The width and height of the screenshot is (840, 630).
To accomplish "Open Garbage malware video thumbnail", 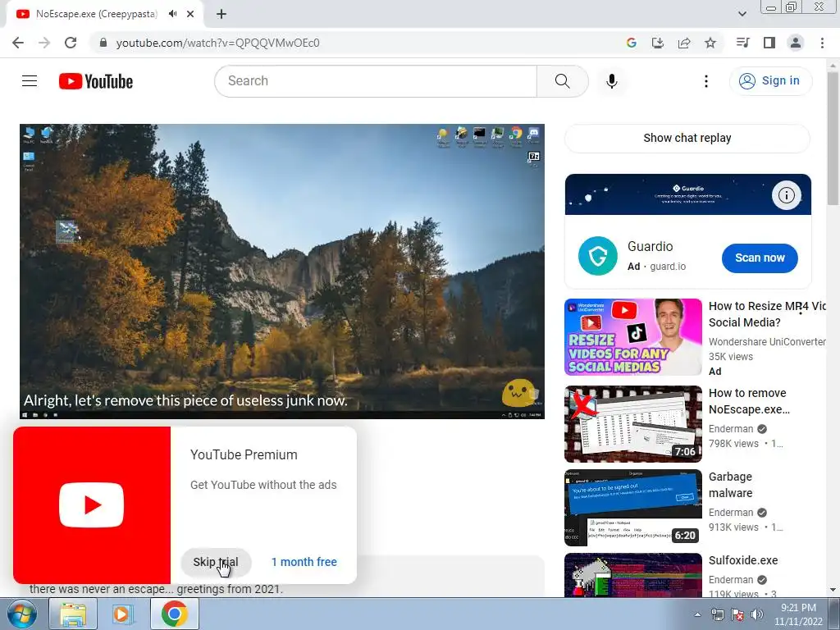I will pos(632,507).
